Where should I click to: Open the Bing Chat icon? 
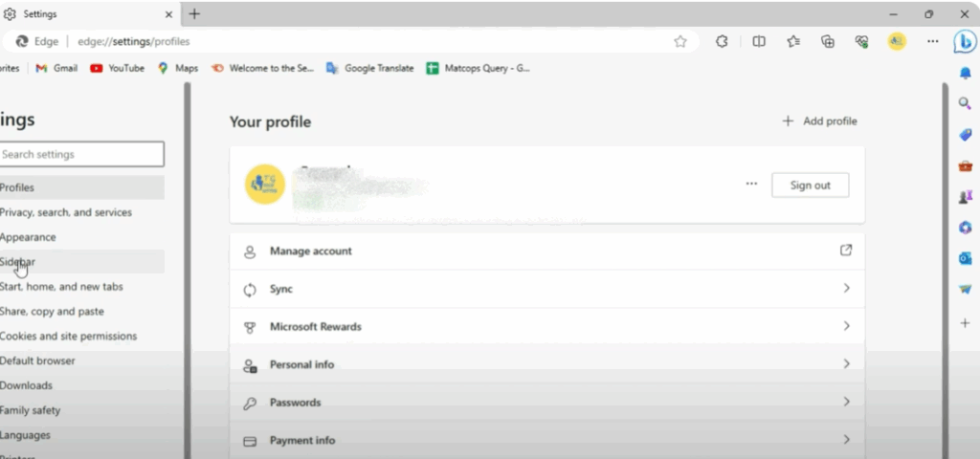point(965,42)
